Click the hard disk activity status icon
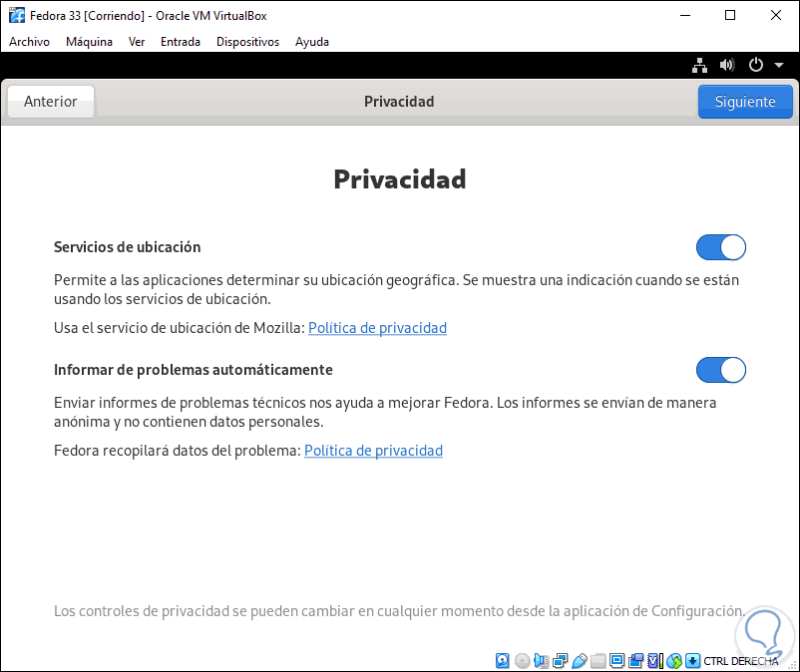 (502, 661)
